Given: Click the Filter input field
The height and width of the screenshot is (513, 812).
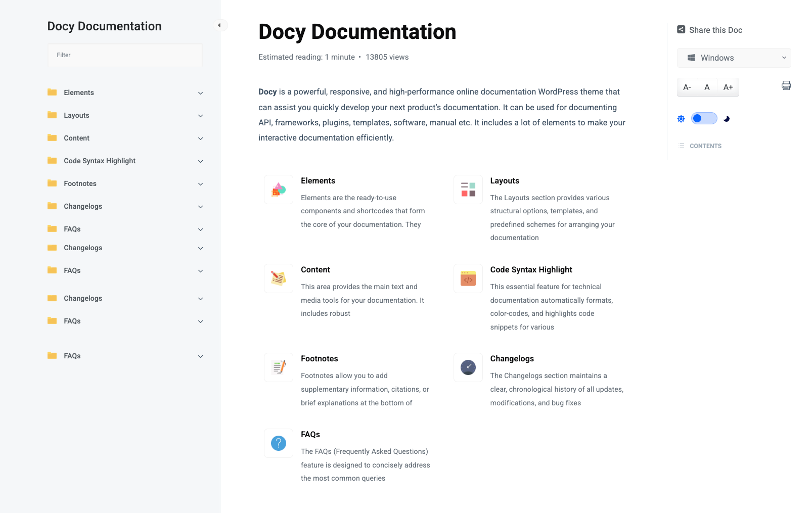Looking at the screenshot, I should point(125,55).
